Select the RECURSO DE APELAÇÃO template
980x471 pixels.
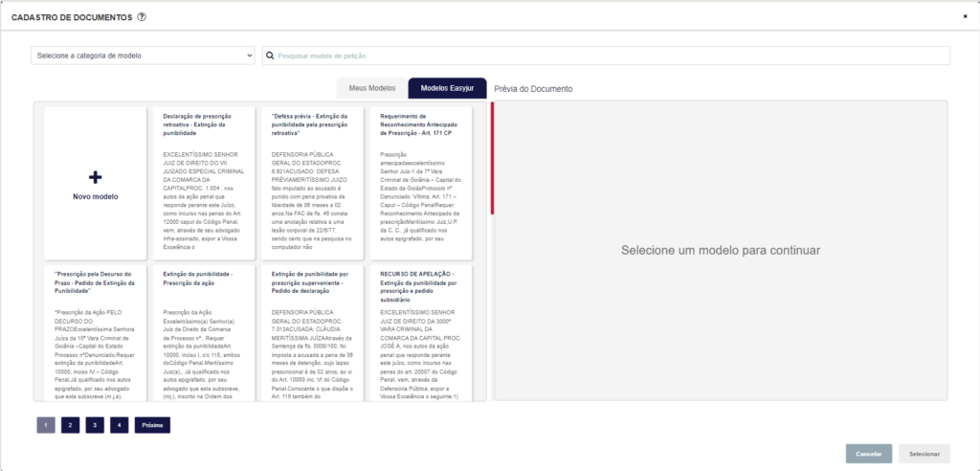(x=421, y=333)
